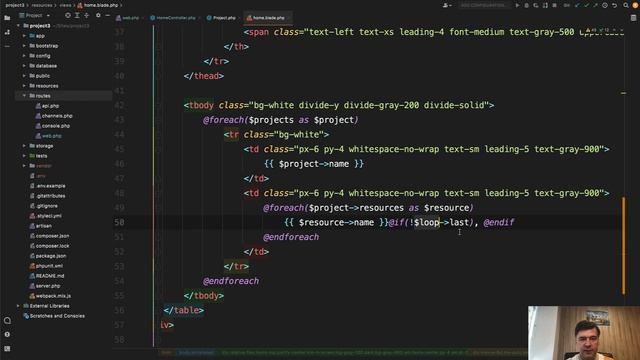Expand the app folder
Image resolution: width=640 pixels, height=360 pixels.
tap(24, 36)
